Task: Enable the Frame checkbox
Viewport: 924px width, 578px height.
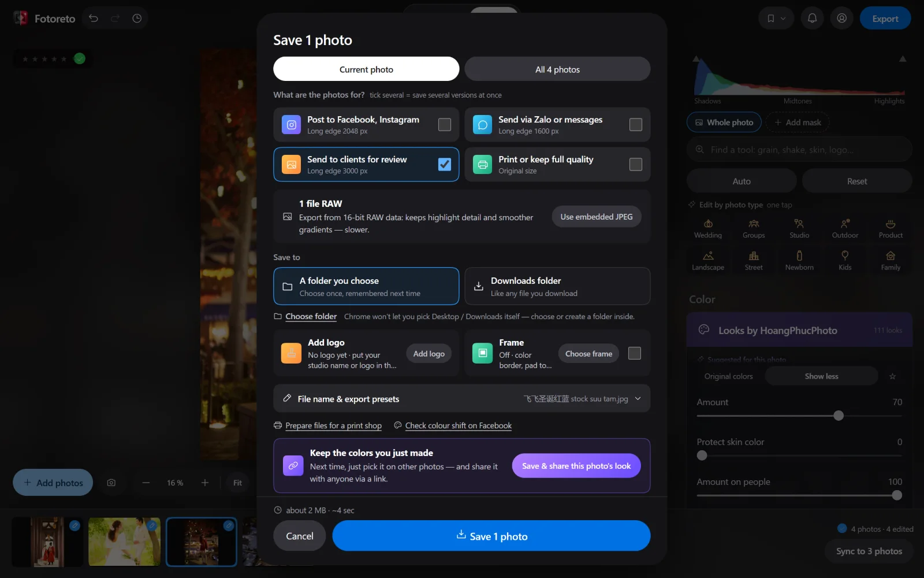Action: coord(635,353)
